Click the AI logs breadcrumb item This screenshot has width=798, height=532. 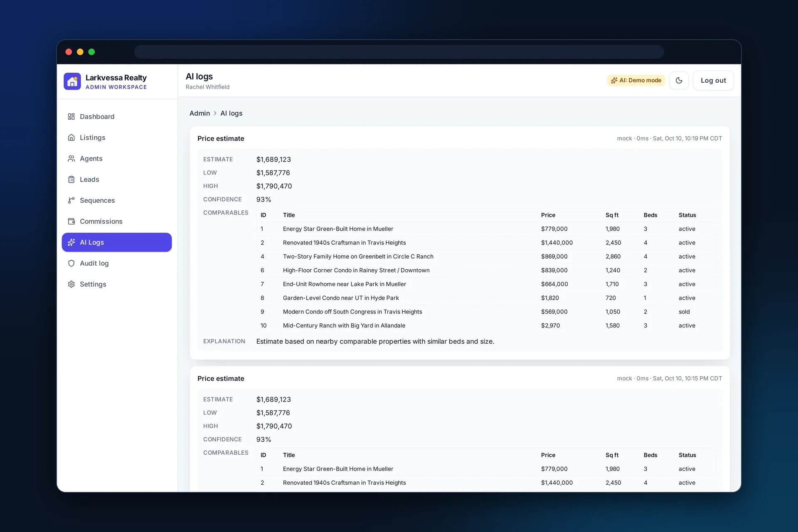[232, 113]
